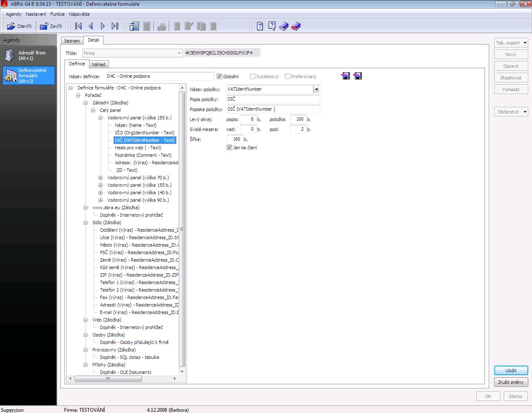The height and width of the screenshot is (413, 532).
Task: Open the Název položky dropdown list
Action: 317,89
